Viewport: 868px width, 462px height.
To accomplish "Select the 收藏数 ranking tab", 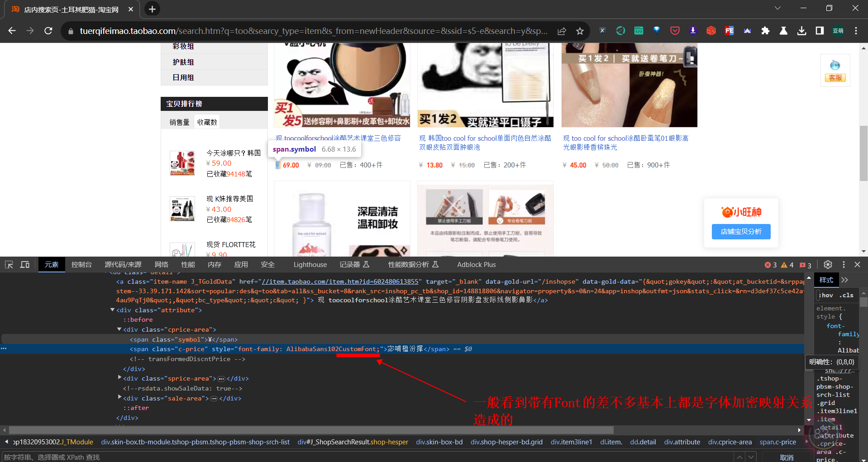I will click(207, 122).
